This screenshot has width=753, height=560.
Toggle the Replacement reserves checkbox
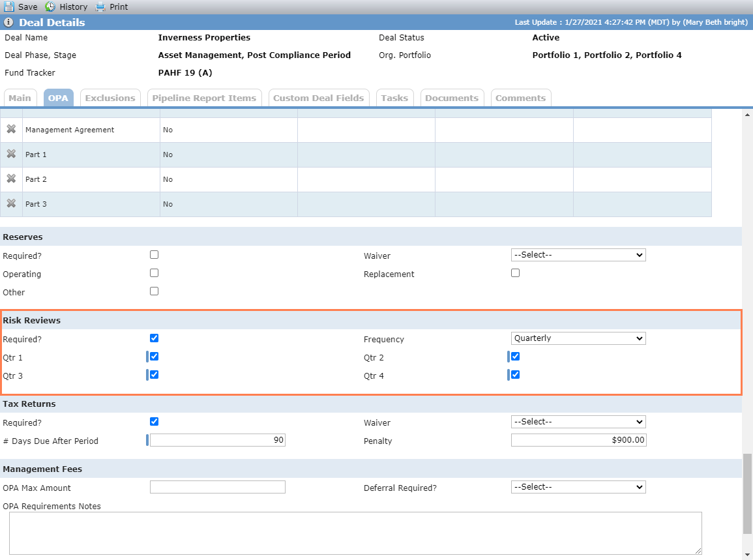pos(515,273)
